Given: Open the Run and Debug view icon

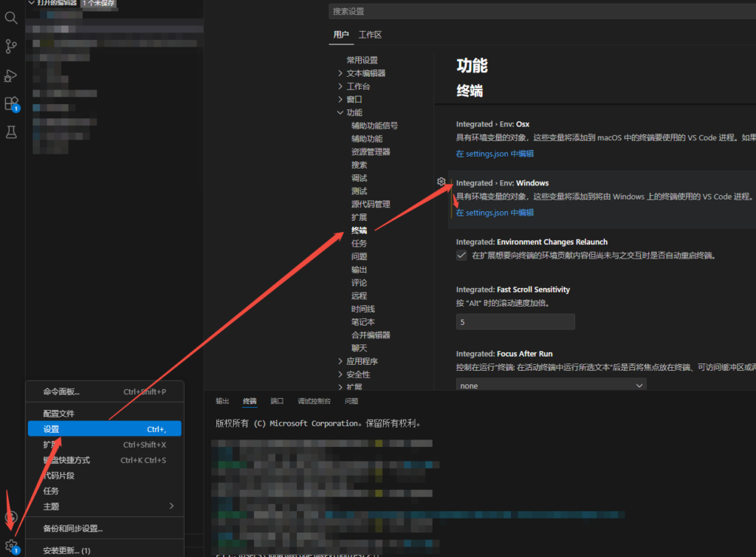Looking at the screenshot, I should (x=11, y=75).
